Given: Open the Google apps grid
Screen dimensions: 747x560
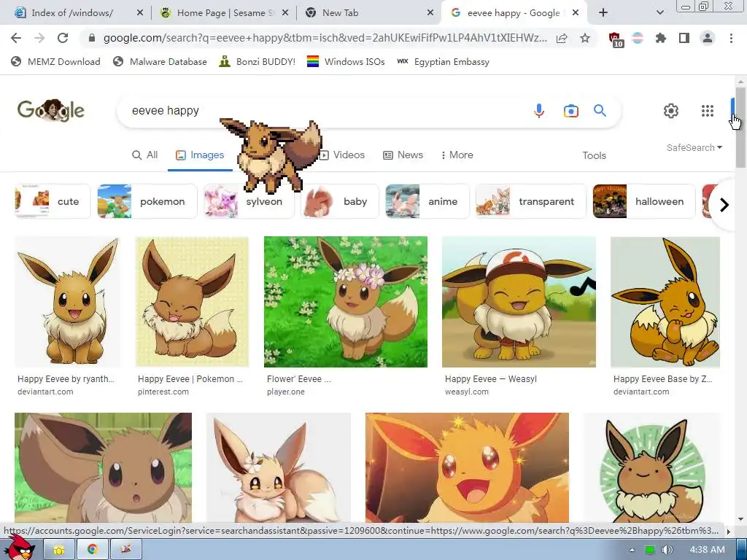Looking at the screenshot, I should click(708, 111).
